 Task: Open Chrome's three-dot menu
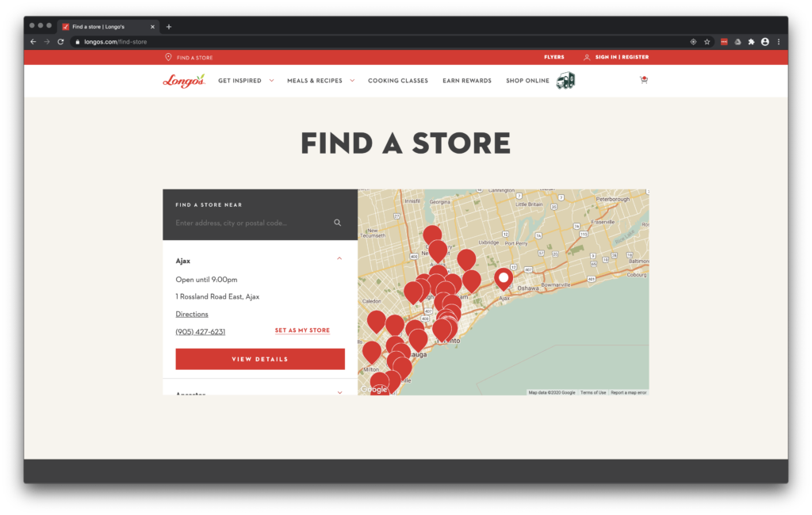[779, 41]
